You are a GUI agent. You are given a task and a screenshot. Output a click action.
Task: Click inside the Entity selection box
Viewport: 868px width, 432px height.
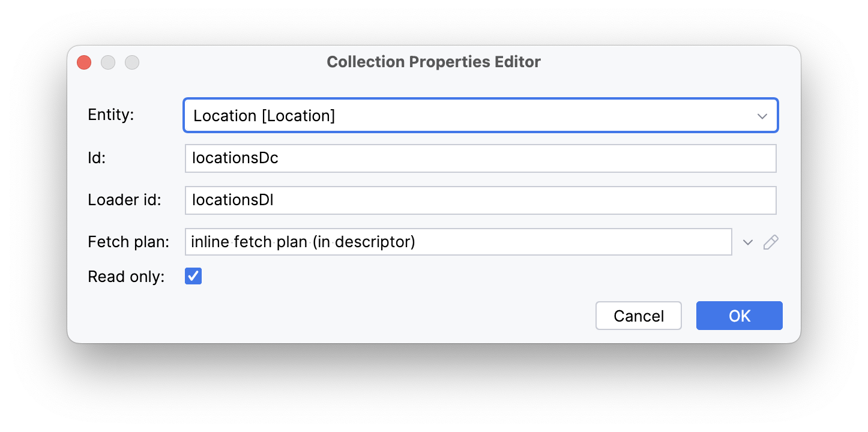point(420,115)
